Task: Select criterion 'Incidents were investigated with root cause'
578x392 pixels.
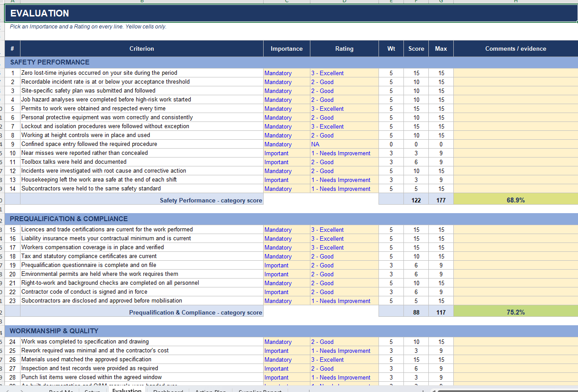Action: coord(142,171)
